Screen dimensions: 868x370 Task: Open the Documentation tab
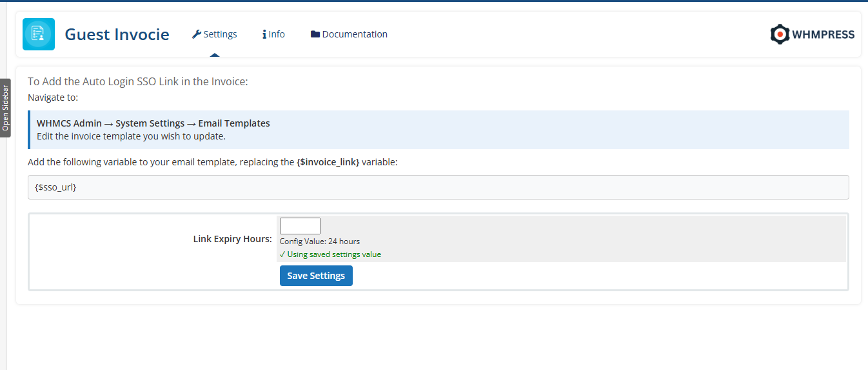(x=355, y=34)
